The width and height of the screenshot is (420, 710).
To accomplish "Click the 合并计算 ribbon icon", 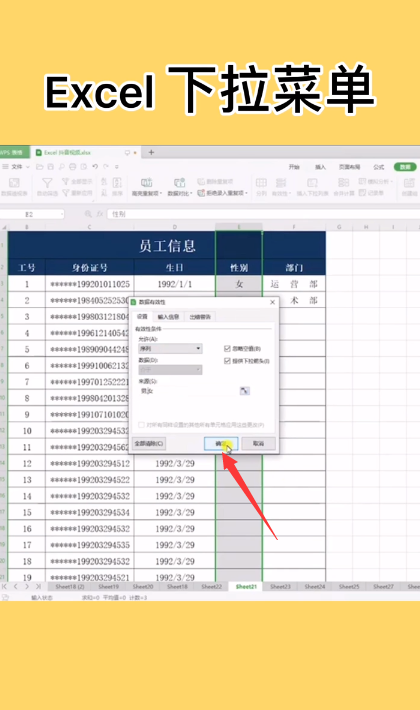I will point(344,187).
